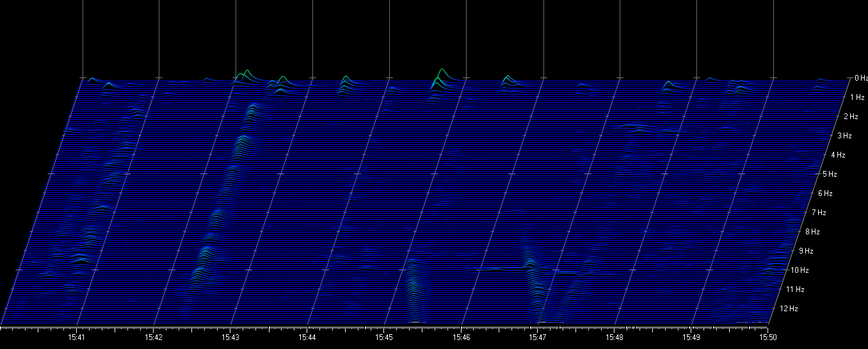
Task: Click the 15:50 time axis label
Action: (768, 337)
